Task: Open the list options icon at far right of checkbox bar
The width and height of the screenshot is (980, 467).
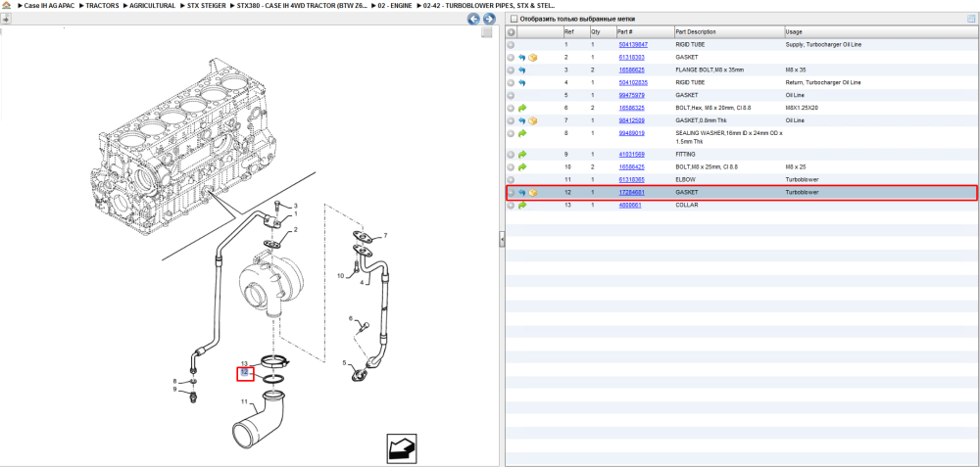Action: pyautogui.click(x=971, y=19)
